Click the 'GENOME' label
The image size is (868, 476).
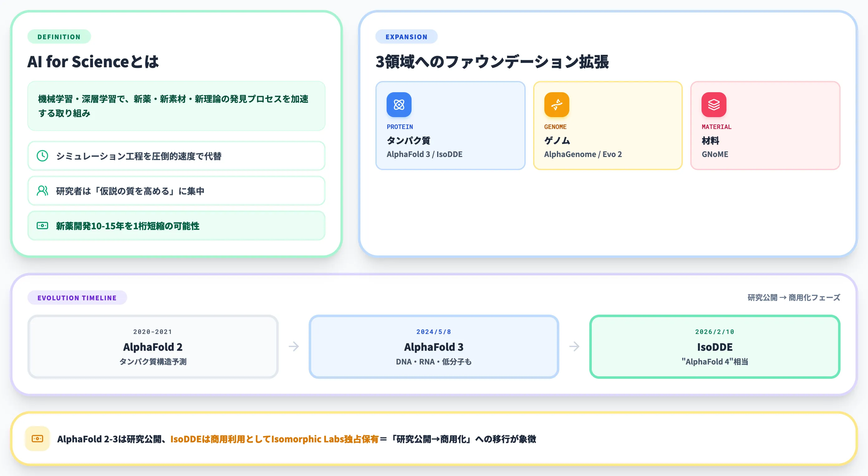click(555, 127)
